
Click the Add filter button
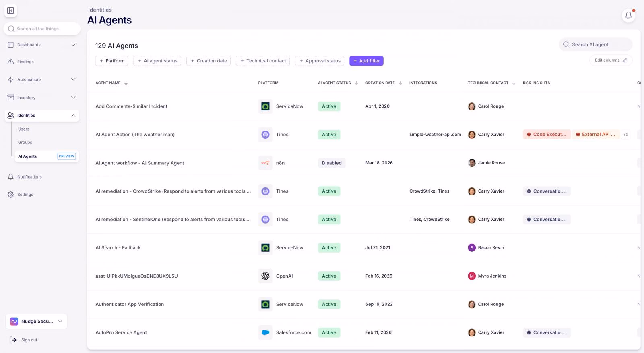[x=366, y=61]
